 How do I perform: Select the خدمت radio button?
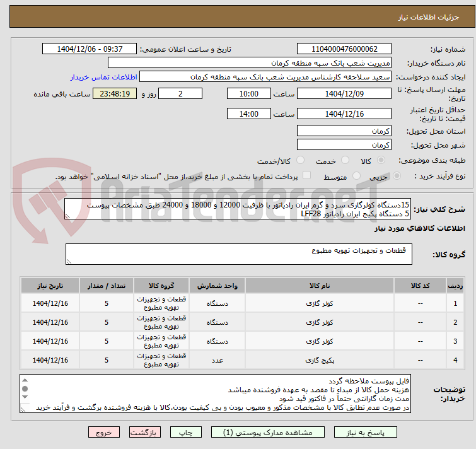[x=345, y=160]
